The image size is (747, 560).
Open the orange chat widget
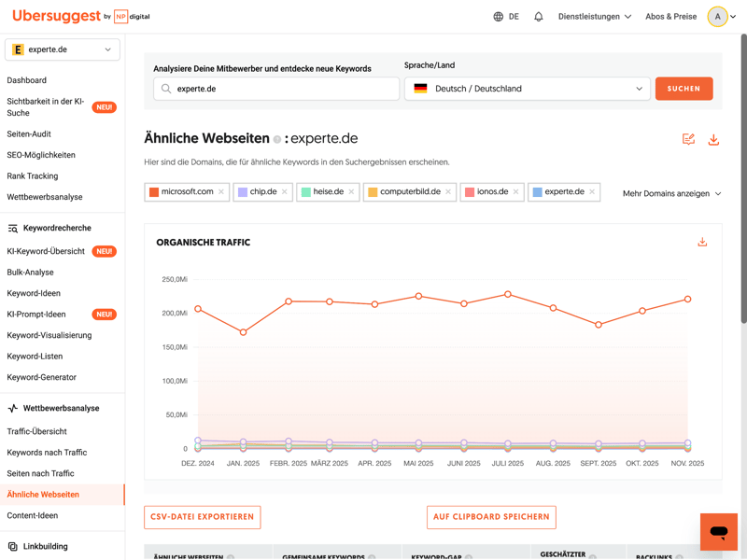coord(718,532)
